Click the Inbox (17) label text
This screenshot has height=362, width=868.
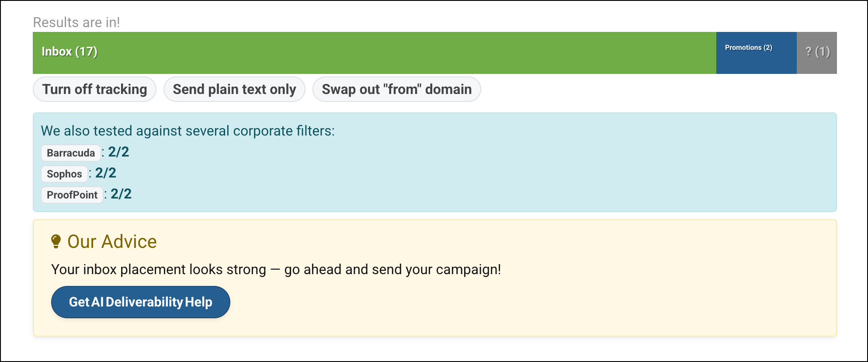(69, 52)
